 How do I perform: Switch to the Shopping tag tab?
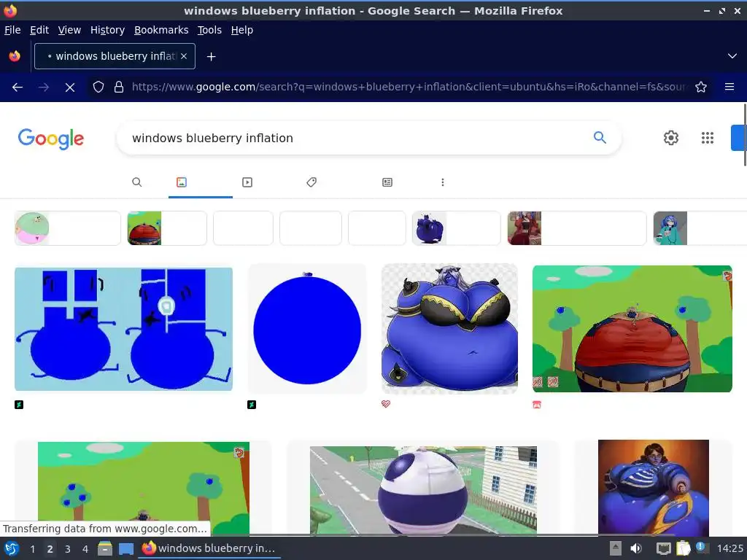click(311, 182)
